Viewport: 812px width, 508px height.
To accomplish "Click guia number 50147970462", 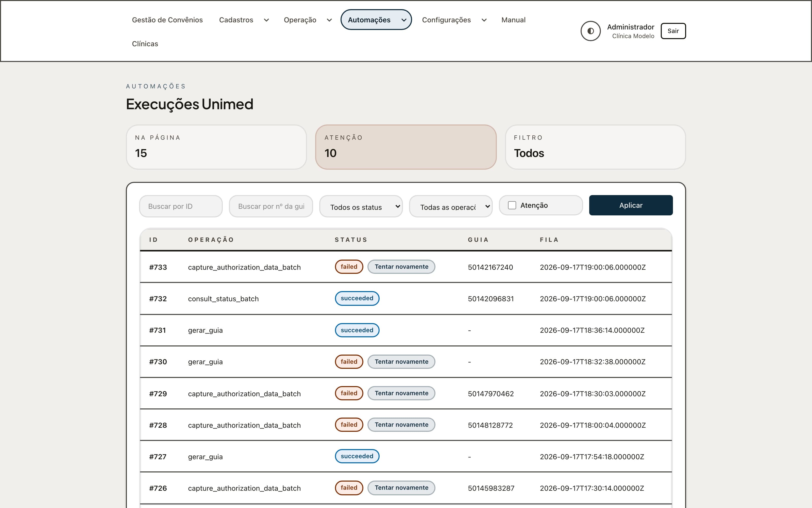I will [x=490, y=394].
